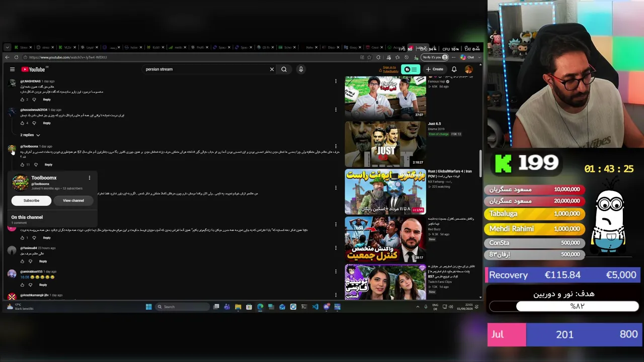Subscribe to the Toolboomx channel
This screenshot has width=644, height=362.
point(31,201)
